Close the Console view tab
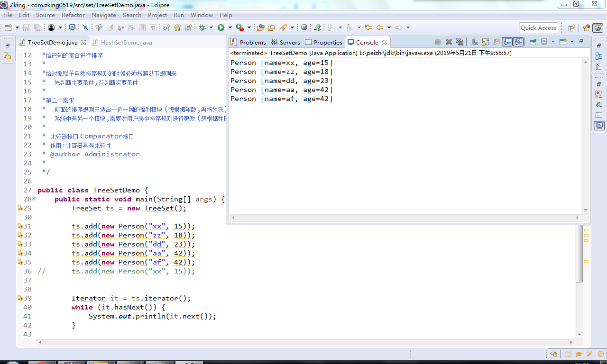 [x=384, y=42]
